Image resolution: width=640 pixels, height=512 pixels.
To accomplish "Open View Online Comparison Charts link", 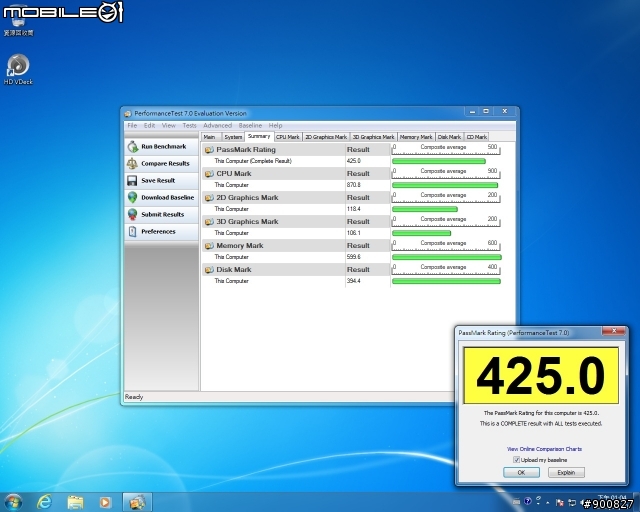I will click(544, 449).
